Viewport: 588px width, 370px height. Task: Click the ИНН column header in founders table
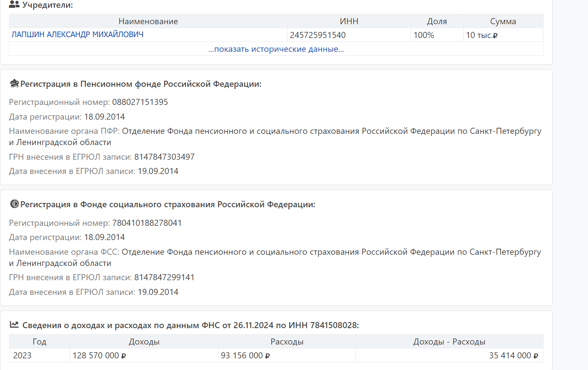point(349,21)
